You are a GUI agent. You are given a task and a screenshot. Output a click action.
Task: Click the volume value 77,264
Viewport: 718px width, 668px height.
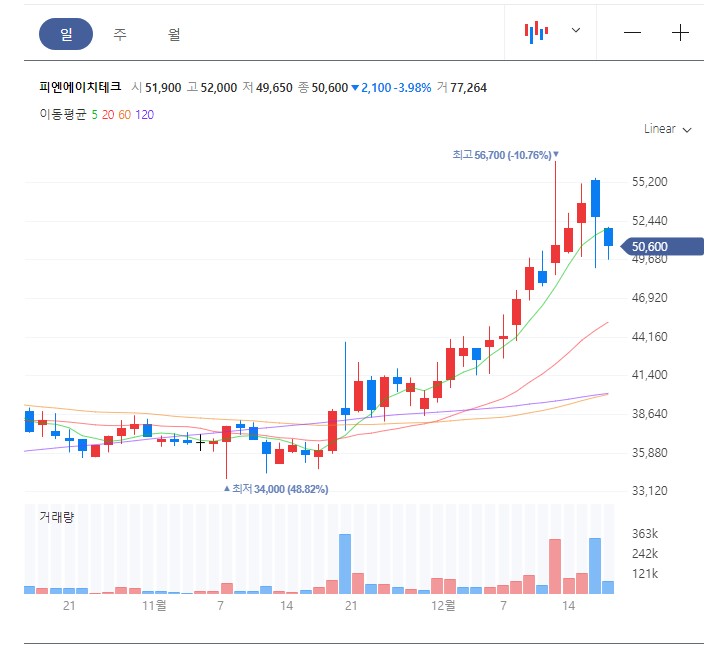[x=468, y=87]
